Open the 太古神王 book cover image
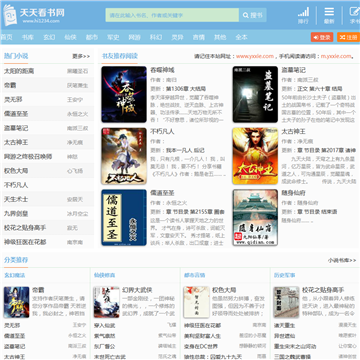360x360 pixels. [255, 156]
